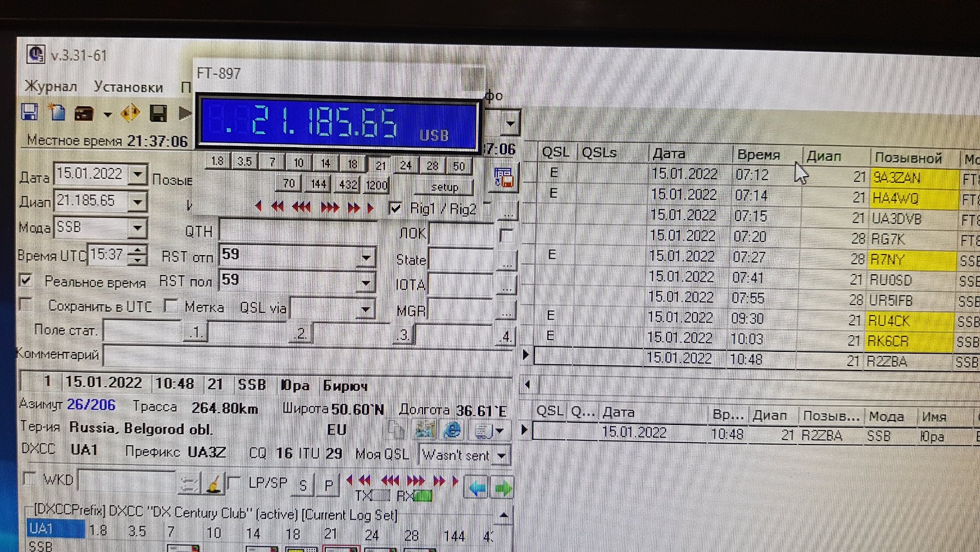
Task: Select the yellow-highlighted R7NY callsign cell
Action: (911, 260)
